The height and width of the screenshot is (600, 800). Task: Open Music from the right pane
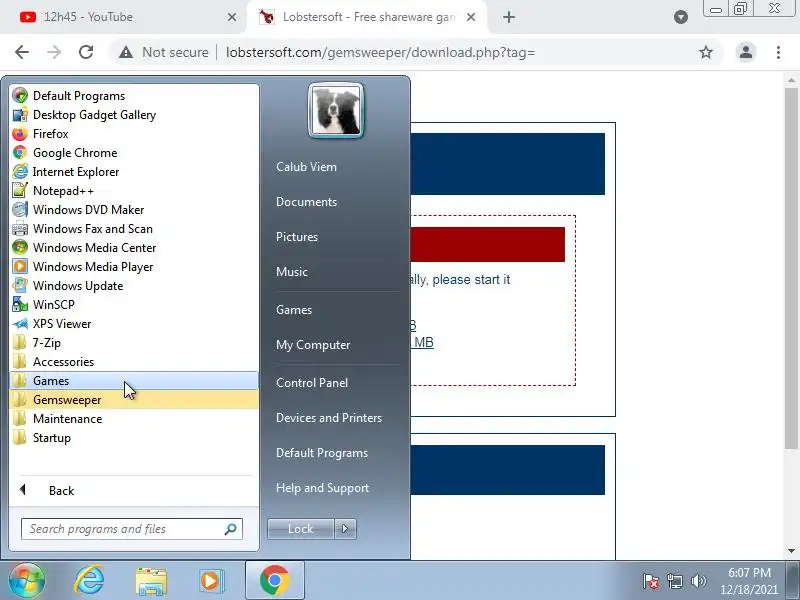point(292,272)
